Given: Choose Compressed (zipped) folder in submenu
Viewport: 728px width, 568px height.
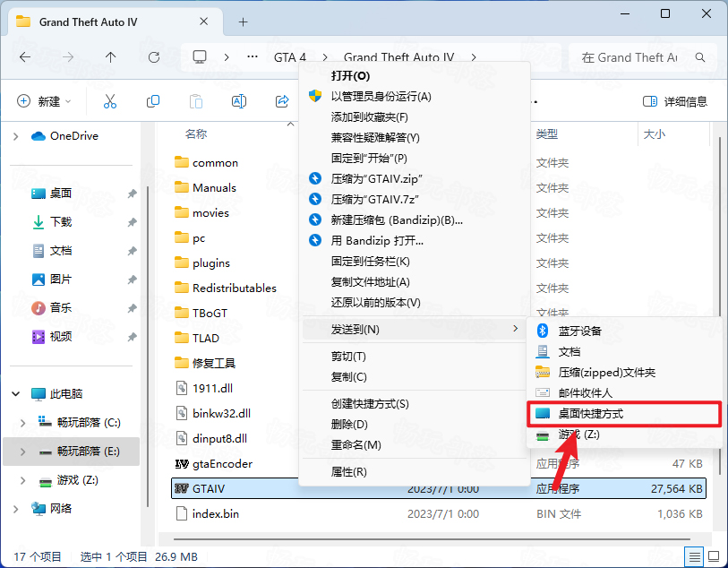Looking at the screenshot, I should click(x=624, y=373).
